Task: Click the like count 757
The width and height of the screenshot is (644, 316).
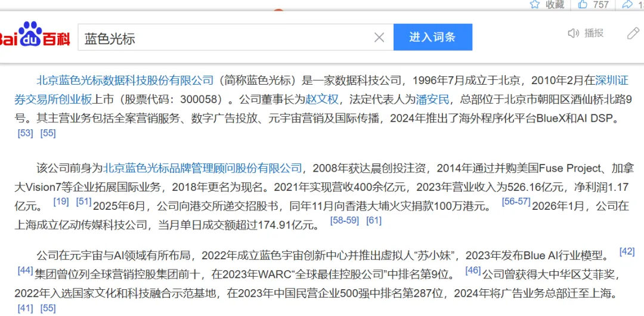Action: tap(601, 5)
